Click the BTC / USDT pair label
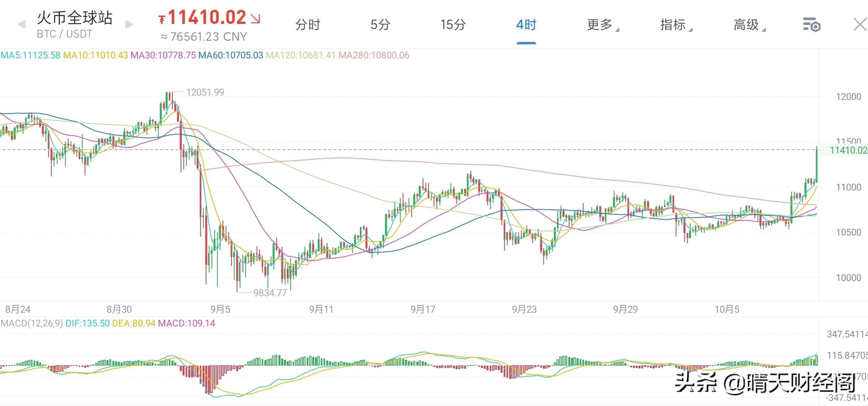Screen dimensions: 868x406 [x=65, y=34]
